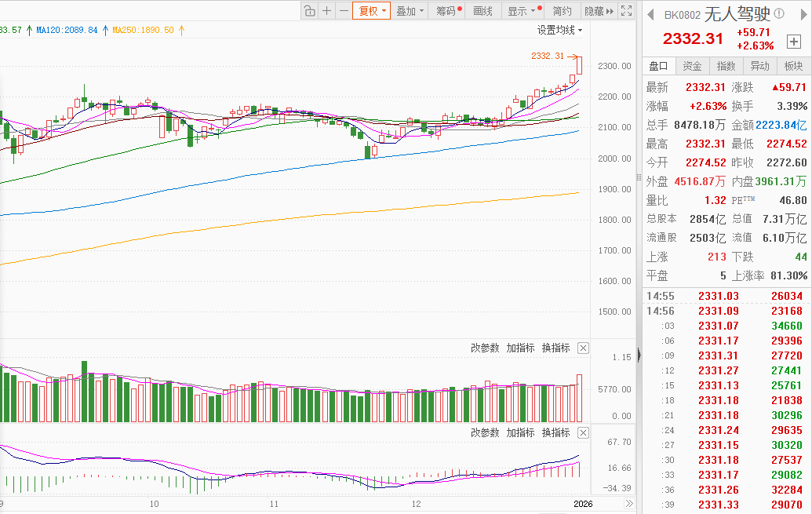The height and width of the screenshot is (514, 812).
Task: Click 换指标 in the MACD panel
Action: click(555, 432)
